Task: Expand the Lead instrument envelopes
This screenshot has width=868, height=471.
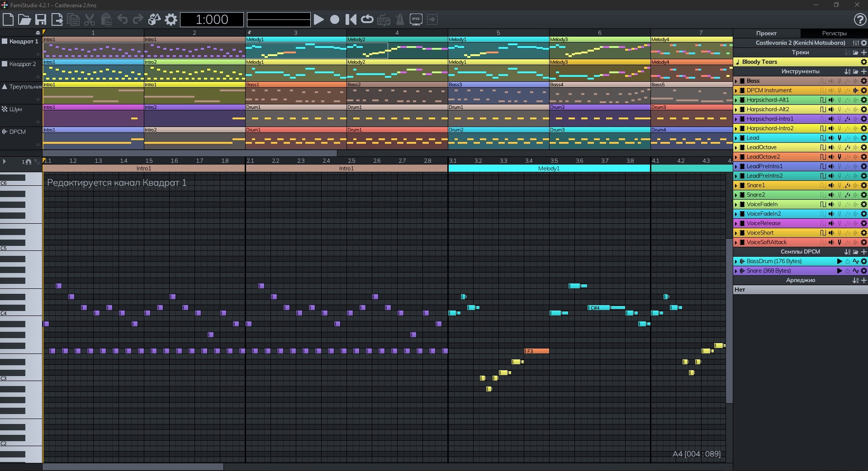Action: click(736, 138)
